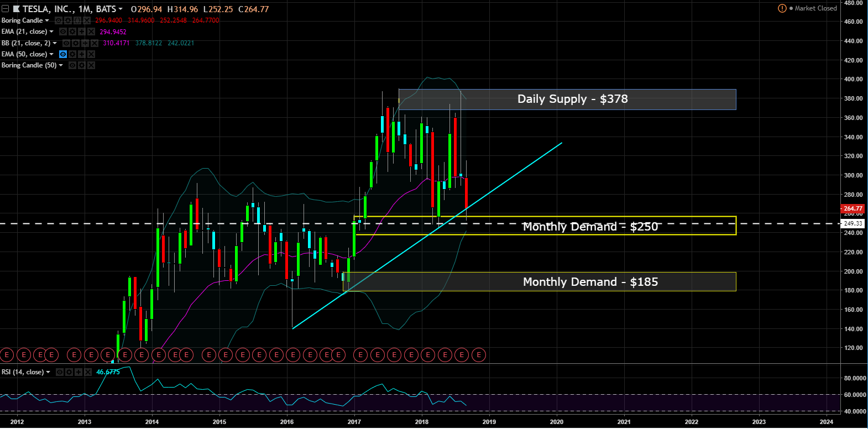Click the RSI value 46.6775

pos(108,372)
